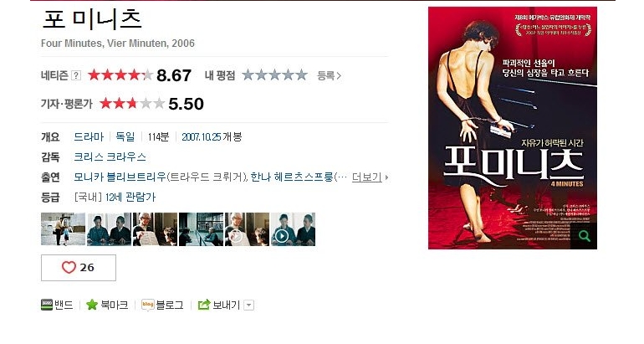This screenshot has height=344, width=644.
Task: Set my rating on the gray stars
Action: (x=275, y=75)
